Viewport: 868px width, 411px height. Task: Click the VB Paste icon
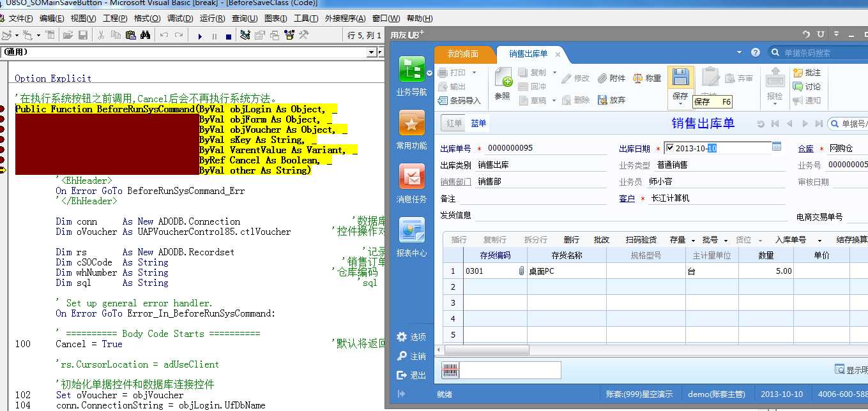point(130,35)
